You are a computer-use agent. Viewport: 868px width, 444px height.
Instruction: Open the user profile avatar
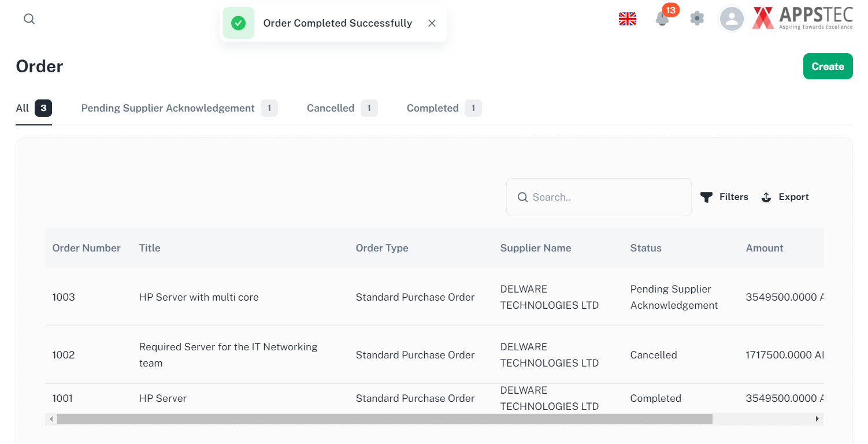click(731, 18)
